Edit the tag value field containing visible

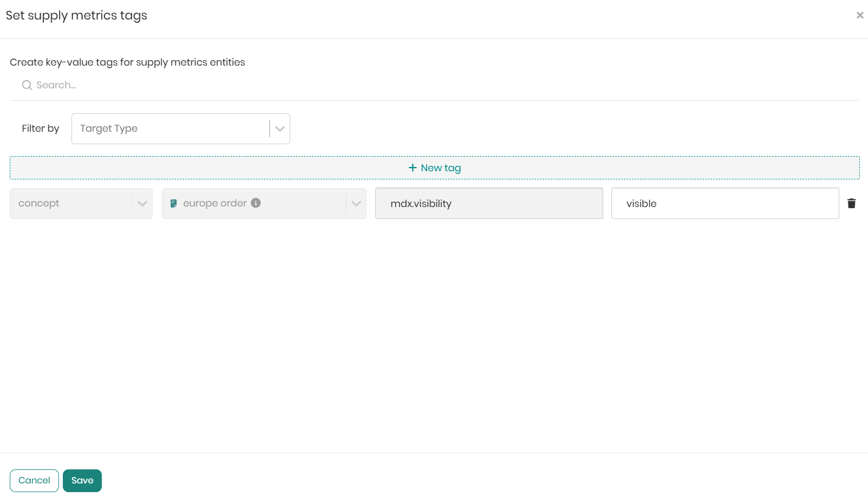[725, 203]
